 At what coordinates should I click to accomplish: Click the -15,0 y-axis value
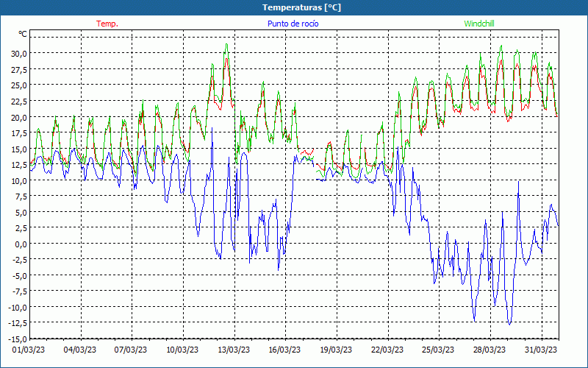(18, 340)
